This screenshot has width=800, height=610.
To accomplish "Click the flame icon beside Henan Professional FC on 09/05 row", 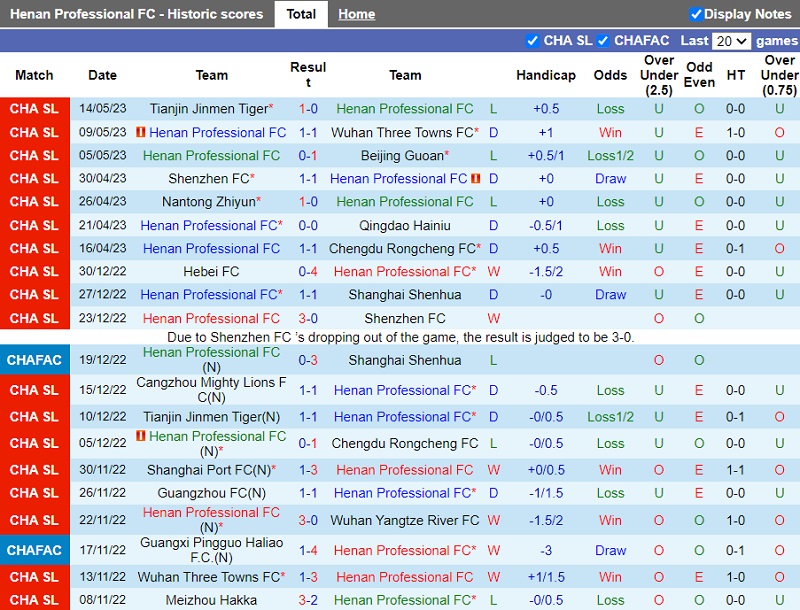I will pos(142,132).
